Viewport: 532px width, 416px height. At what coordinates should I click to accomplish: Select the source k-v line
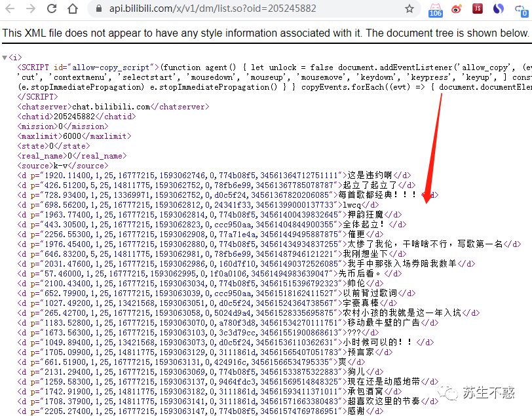63,166
